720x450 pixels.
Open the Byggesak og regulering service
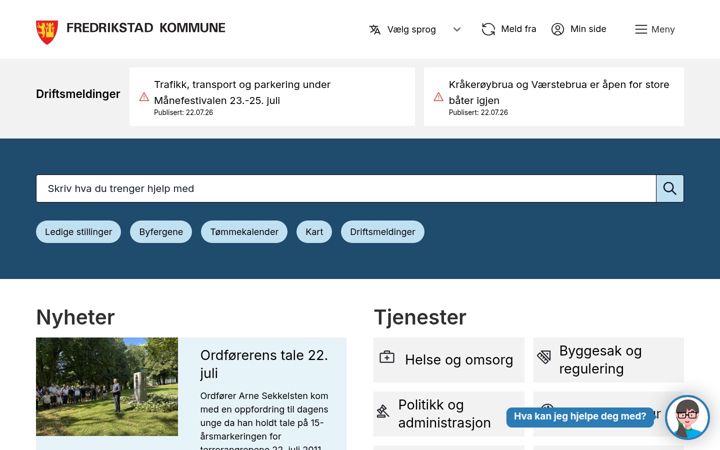tap(608, 360)
